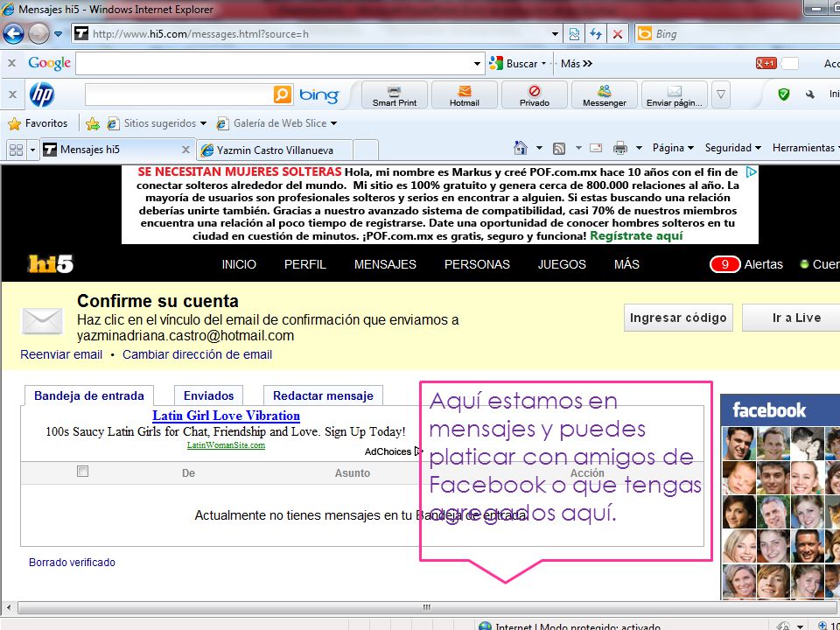Close the Google toolbar with its X
Screen dimensions: 840x630
11,63
